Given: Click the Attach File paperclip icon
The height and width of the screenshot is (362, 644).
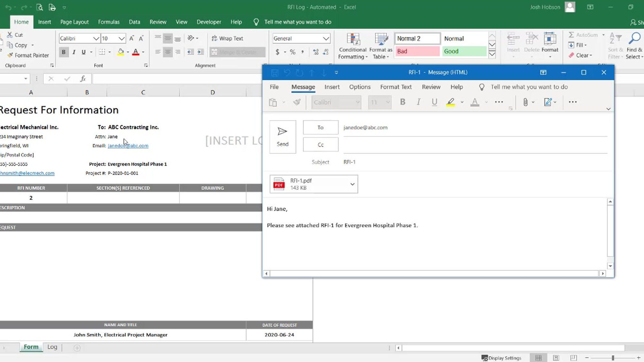Looking at the screenshot, I should pyautogui.click(x=525, y=102).
